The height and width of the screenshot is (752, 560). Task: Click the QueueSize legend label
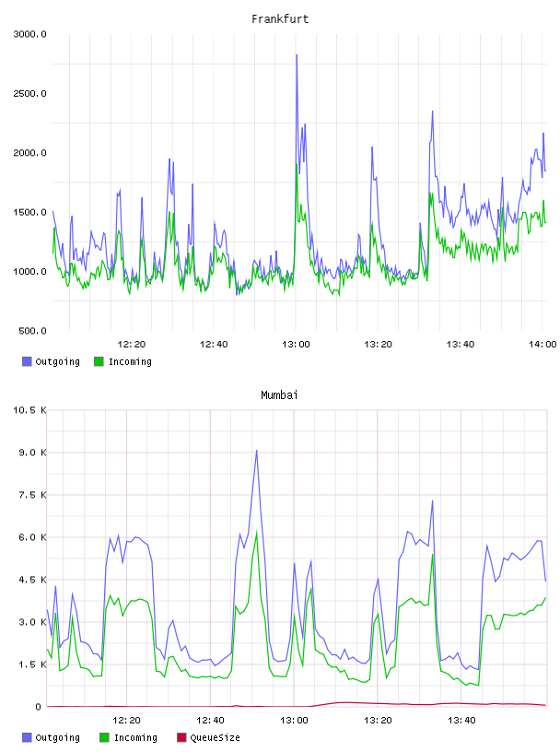coord(215,737)
